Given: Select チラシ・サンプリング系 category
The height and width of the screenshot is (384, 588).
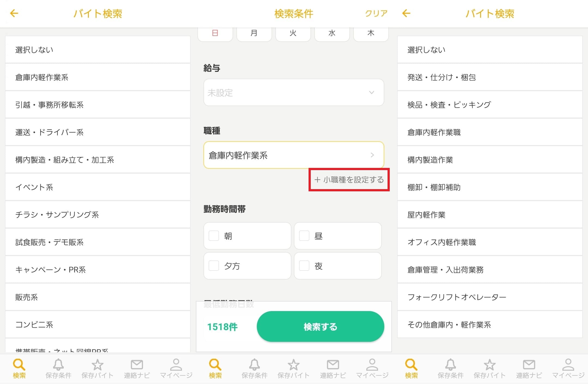Looking at the screenshot, I should [x=98, y=215].
